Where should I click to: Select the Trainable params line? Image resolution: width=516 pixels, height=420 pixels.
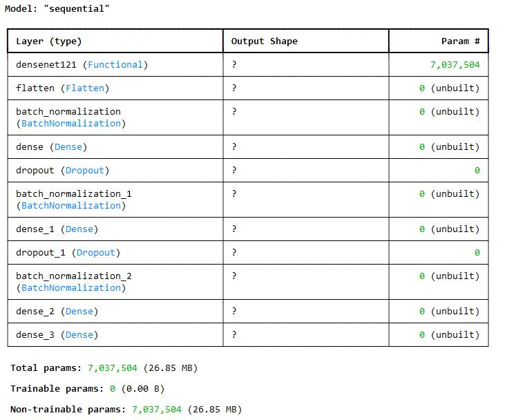[x=88, y=389]
